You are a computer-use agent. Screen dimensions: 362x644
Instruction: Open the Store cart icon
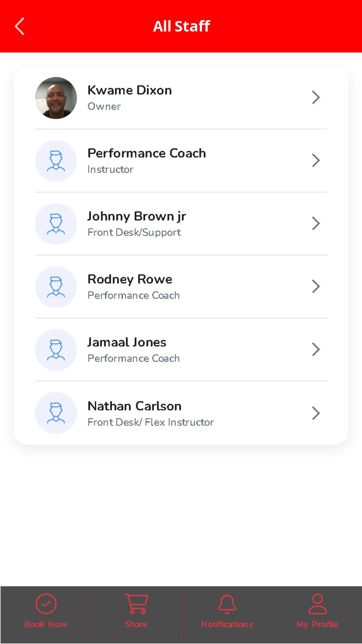(136, 603)
